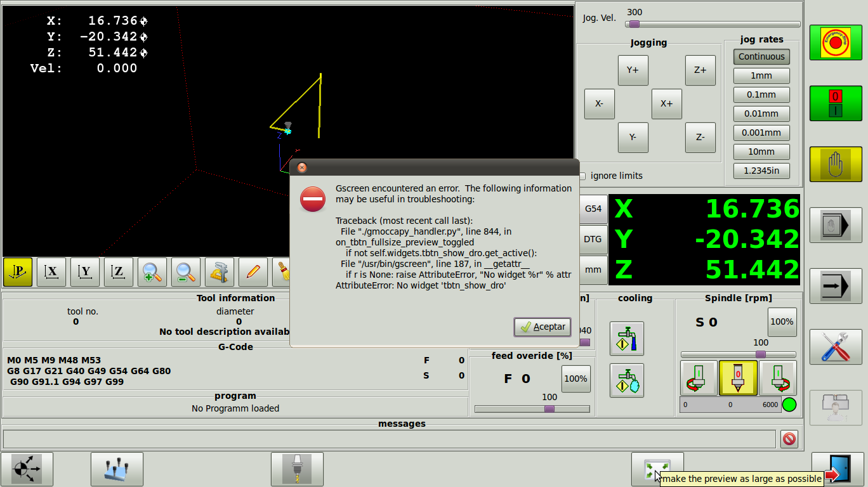Viewport: 868px width, 487px height.
Task: Switch to manual mode with hand icon
Action: click(x=835, y=164)
